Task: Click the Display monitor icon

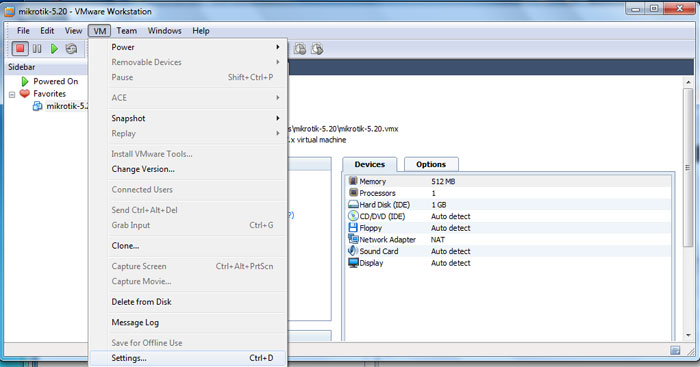Action: [353, 263]
